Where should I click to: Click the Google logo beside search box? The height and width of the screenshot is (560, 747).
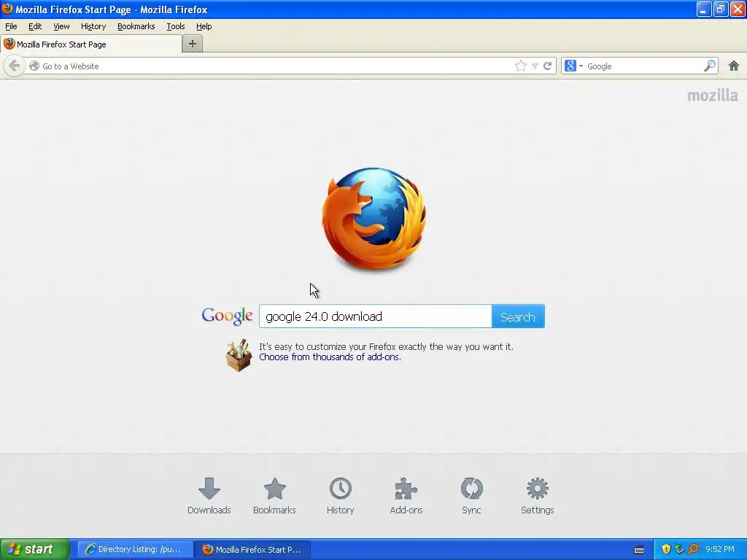(228, 316)
